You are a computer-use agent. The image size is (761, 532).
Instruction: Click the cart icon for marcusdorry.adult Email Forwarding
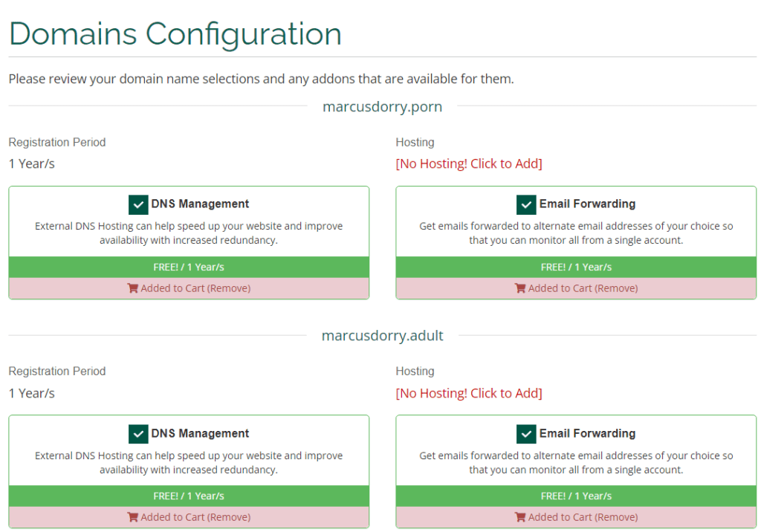[x=521, y=517]
